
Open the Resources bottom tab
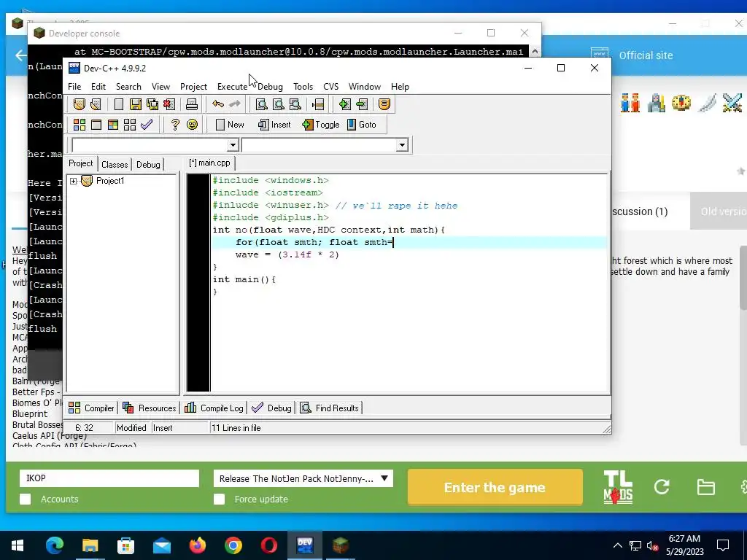[x=150, y=408]
